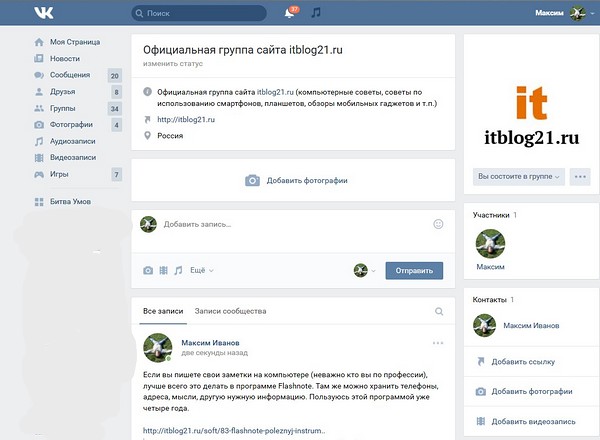The image size is (600, 440).
Task: Click the profile avatar in the header
Action: [x=577, y=13]
